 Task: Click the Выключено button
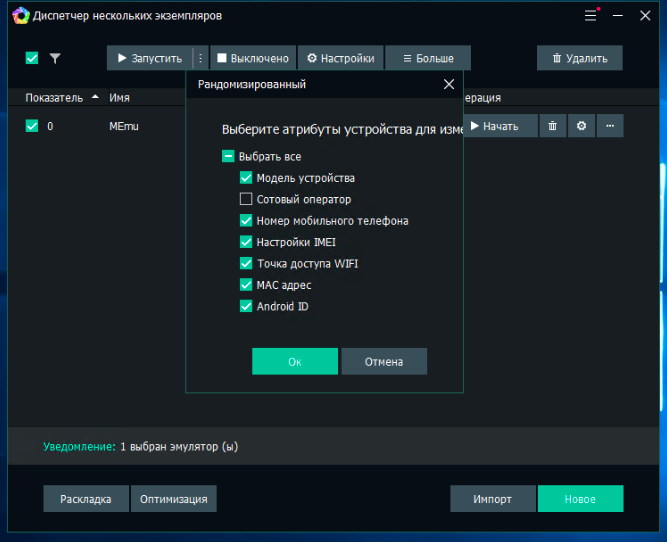(253, 58)
